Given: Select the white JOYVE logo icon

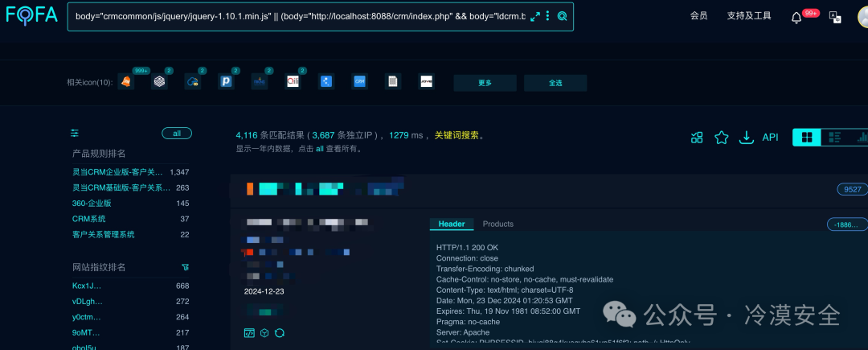Looking at the screenshot, I should (426, 81).
